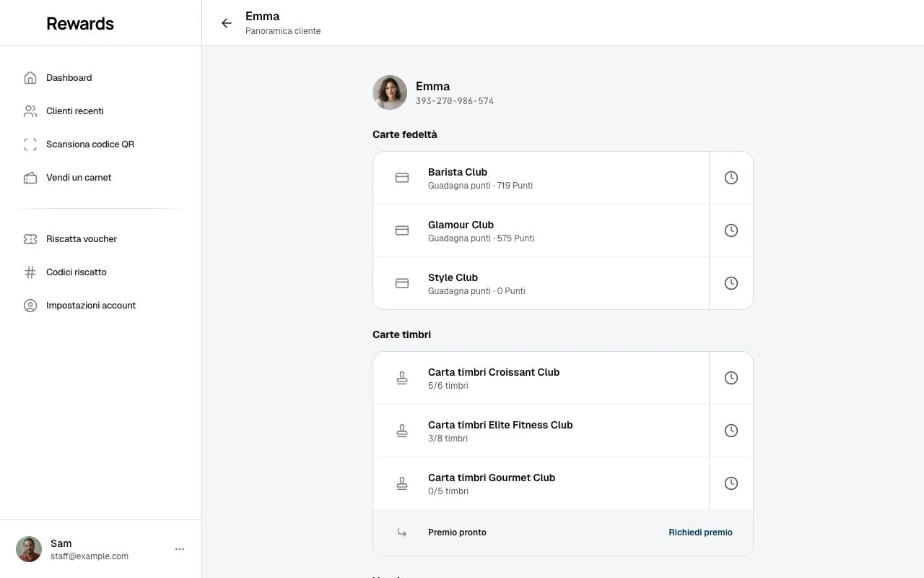Image resolution: width=924 pixels, height=578 pixels.
Task: Open history clock for Barista Club
Action: [x=731, y=178]
